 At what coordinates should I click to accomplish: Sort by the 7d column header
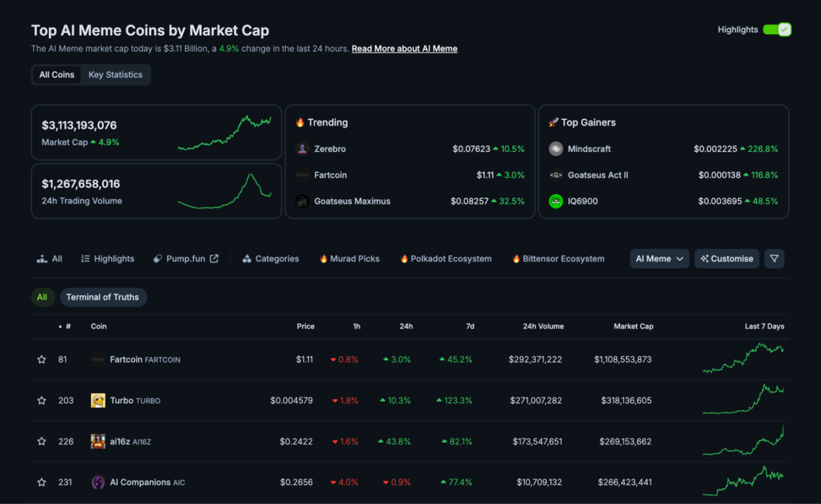[x=470, y=326]
